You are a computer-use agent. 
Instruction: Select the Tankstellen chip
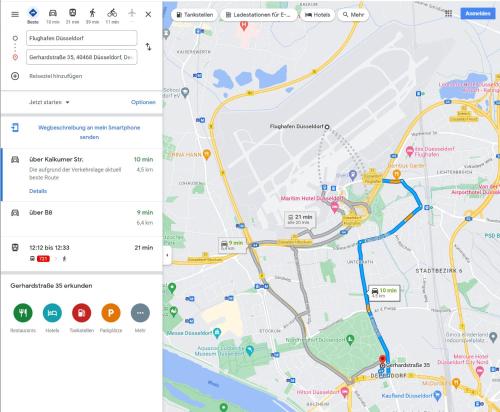coord(195,15)
